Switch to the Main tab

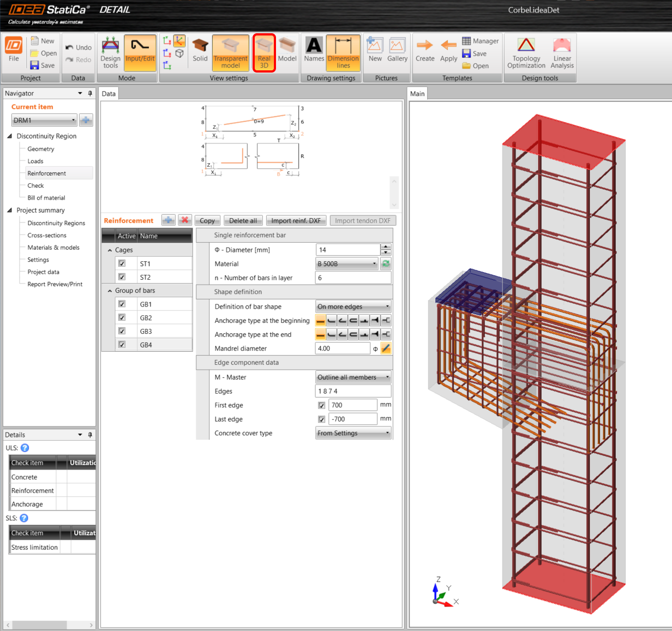[x=417, y=93]
